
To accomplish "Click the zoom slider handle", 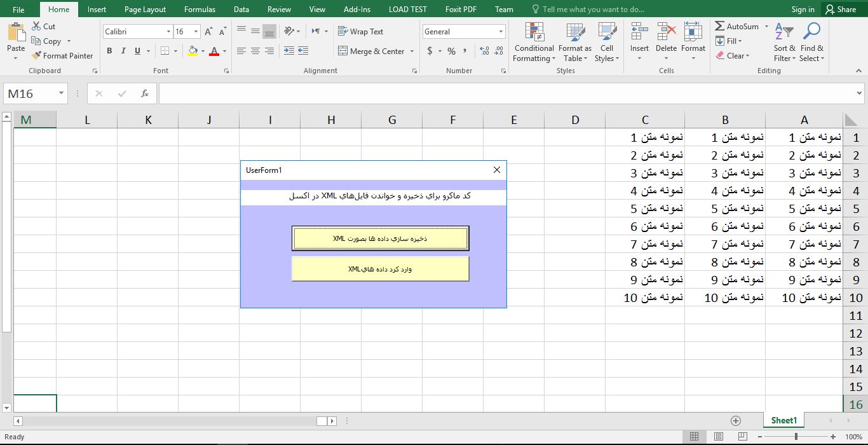I will [796, 437].
